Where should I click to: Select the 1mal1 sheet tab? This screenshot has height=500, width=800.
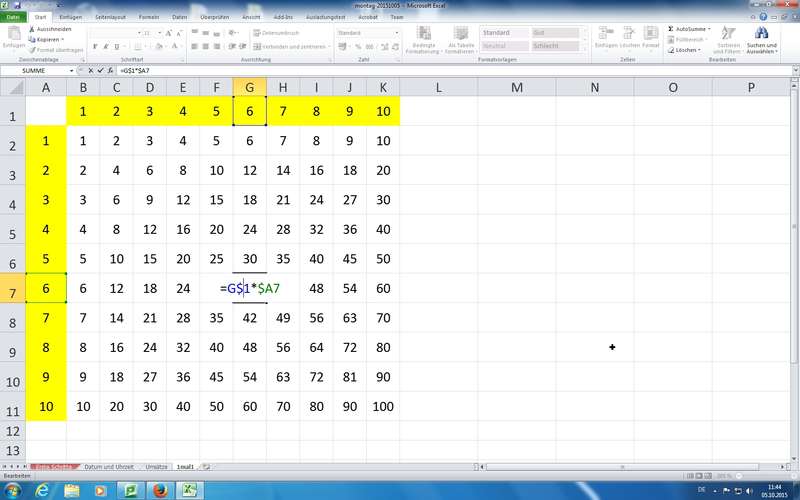click(185, 467)
